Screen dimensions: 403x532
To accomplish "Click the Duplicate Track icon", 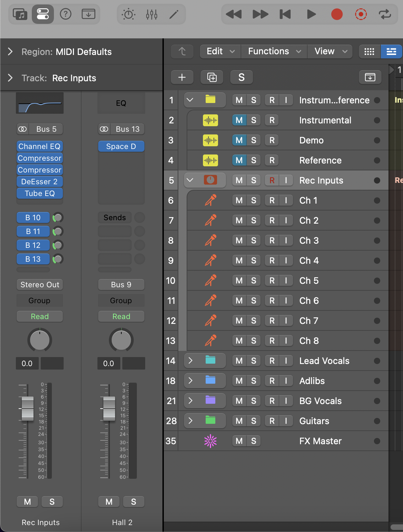I will [x=212, y=77].
